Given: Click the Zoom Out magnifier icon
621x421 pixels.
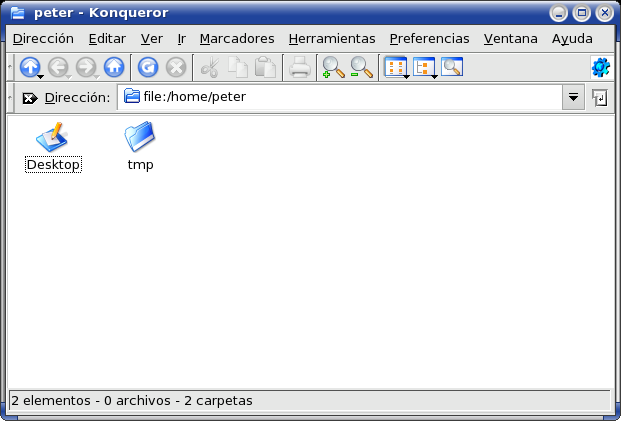Looking at the screenshot, I should pos(362,67).
